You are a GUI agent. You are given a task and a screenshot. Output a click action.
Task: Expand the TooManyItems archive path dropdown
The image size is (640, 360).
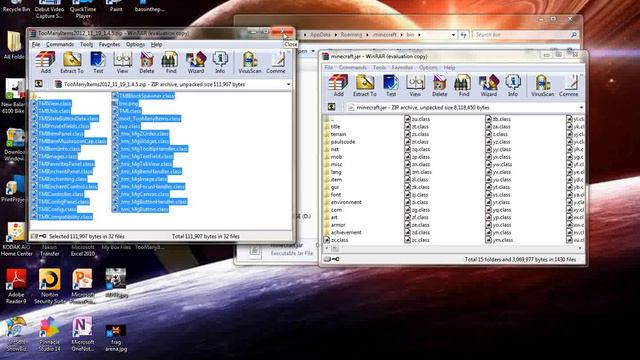[x=289, y=84]
